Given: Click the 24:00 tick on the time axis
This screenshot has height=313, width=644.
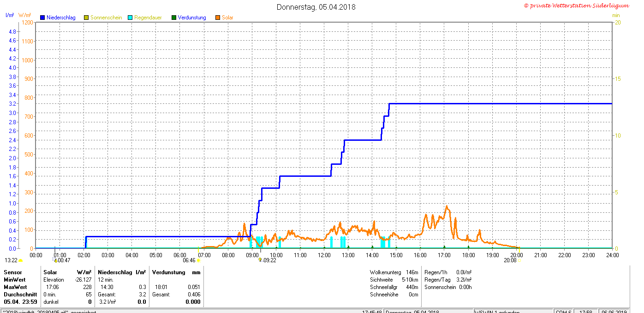Looking at the screenshot, I should point(612,255).
